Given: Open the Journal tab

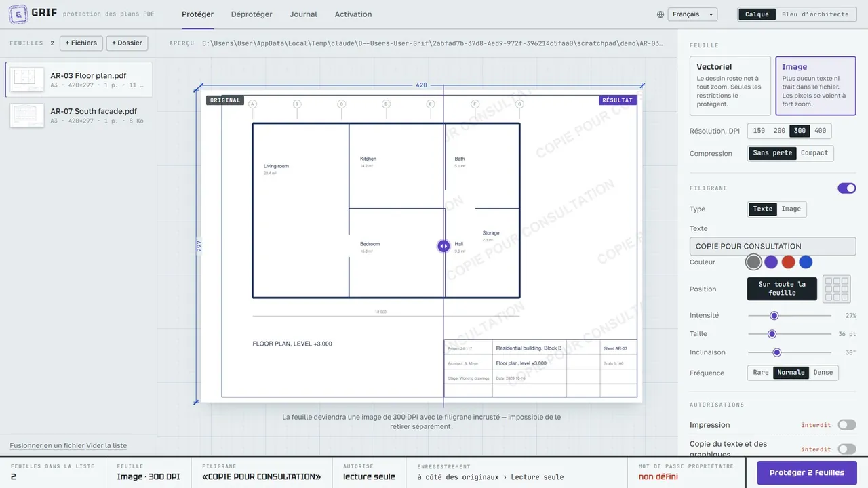Looking at the screenshot, I should click(303, 14).
